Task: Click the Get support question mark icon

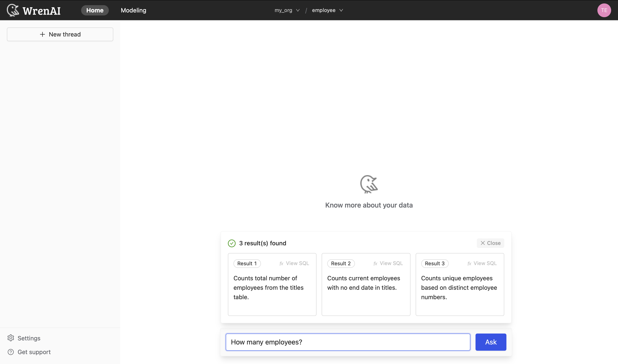Action: click(x=11, y=352)
